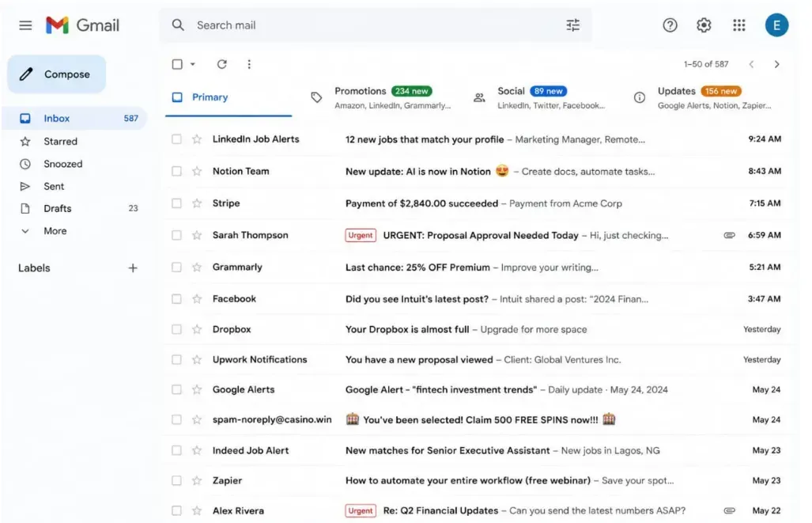Go to previous page of emails

(751, 64)
